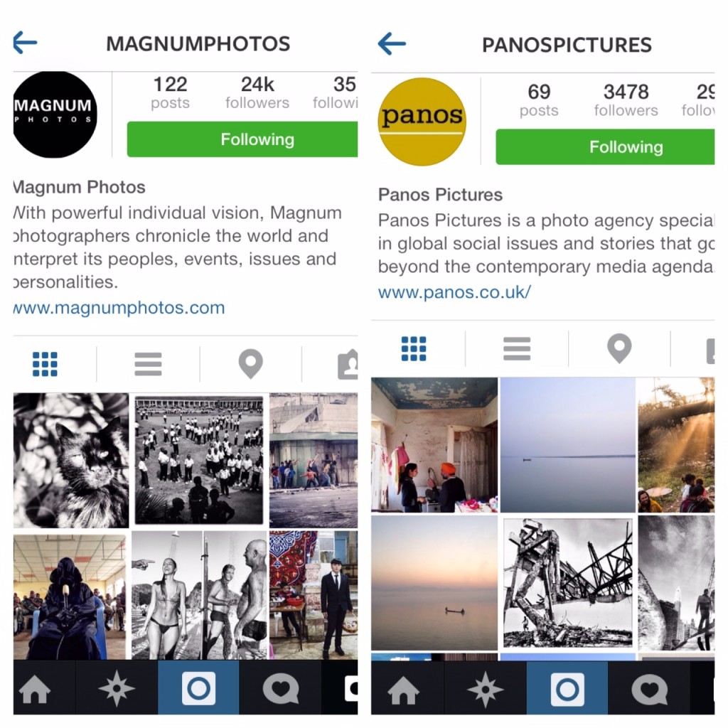
Task: Open Explore star icon in Panos bottom bar
Action: click(x=485, y=689)
